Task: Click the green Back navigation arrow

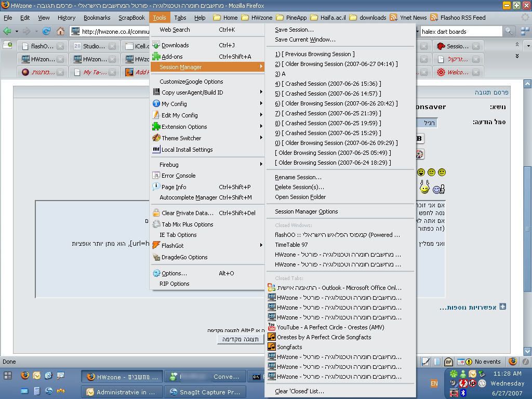Action: tap(7, 32)
